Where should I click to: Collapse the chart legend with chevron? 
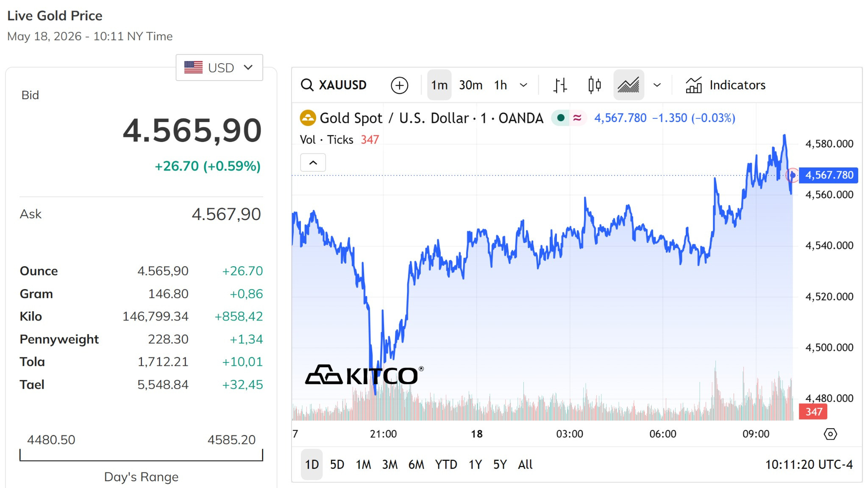pyautogui.click(x=313, y=163)
